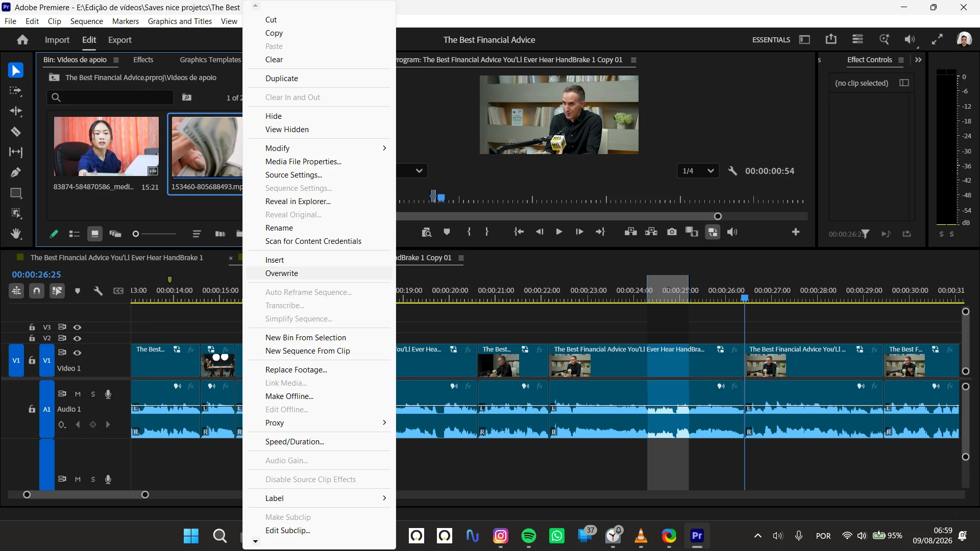Select the Pen tool
This screenshot has height=551, width=980.
16,172
